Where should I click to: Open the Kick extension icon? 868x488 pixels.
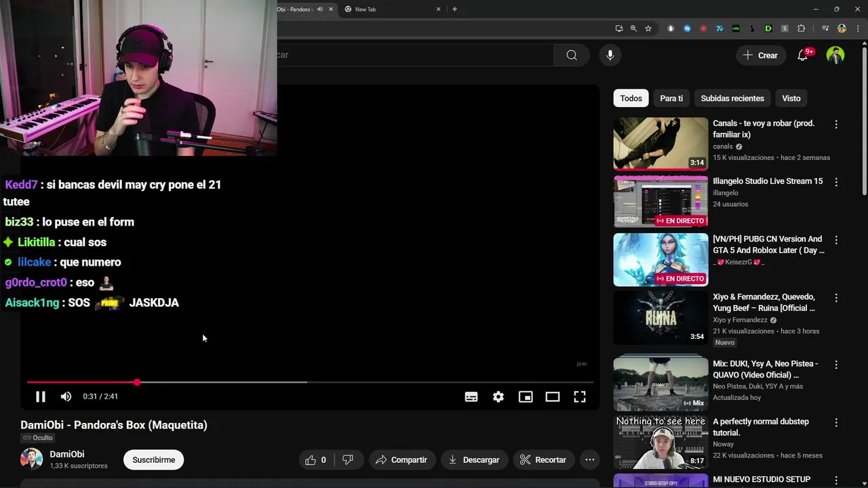coord(736,28)
